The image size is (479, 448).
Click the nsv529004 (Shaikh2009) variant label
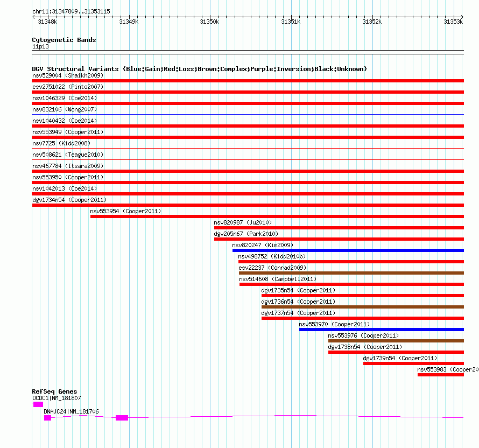(68, 75)
